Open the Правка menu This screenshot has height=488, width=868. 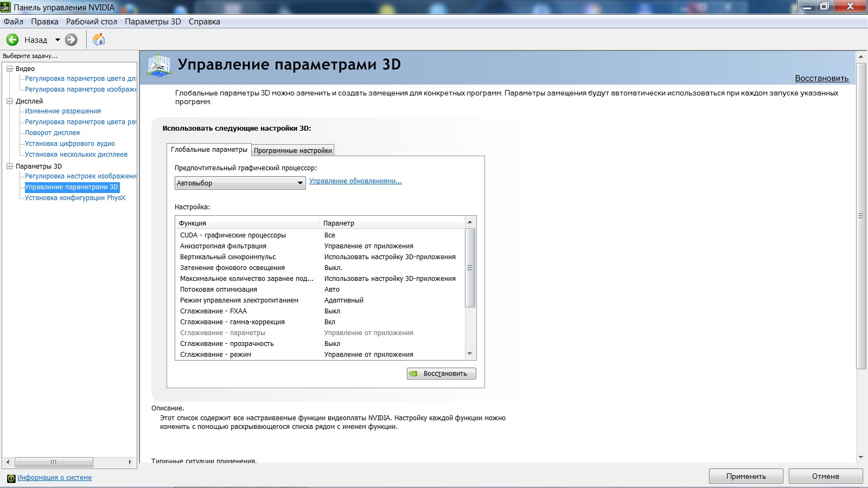[x=44, y=22]
